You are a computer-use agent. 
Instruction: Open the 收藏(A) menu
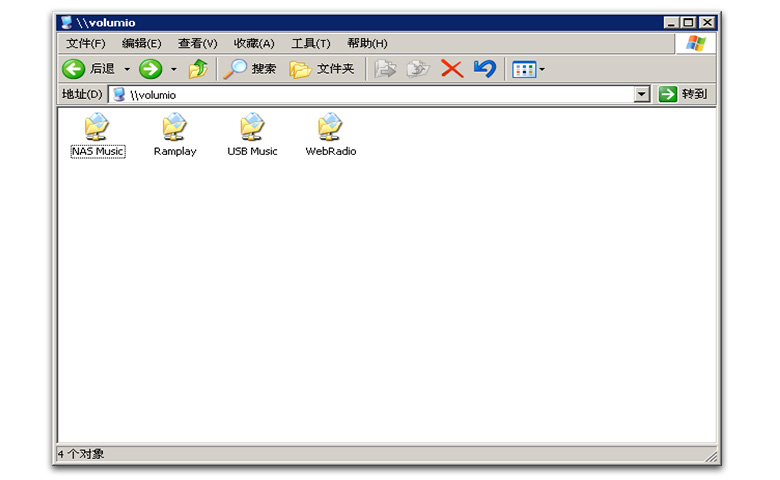tap(254, 43)
